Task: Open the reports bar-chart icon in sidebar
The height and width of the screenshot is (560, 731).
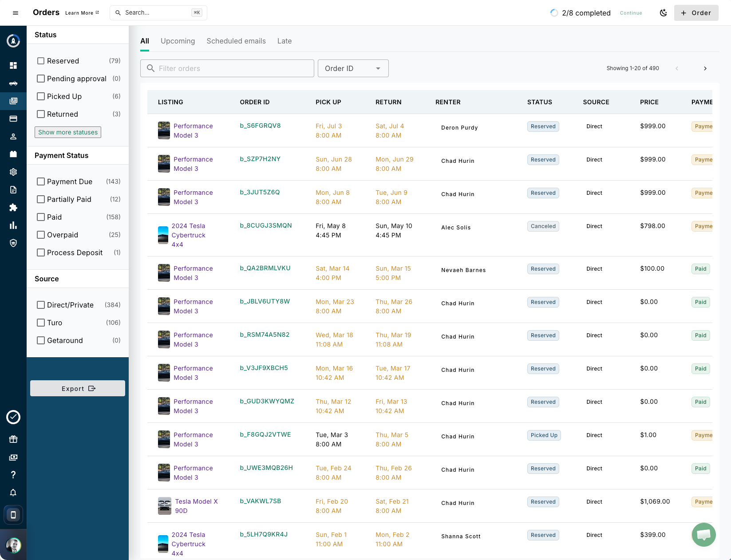Action: [13, 225]
